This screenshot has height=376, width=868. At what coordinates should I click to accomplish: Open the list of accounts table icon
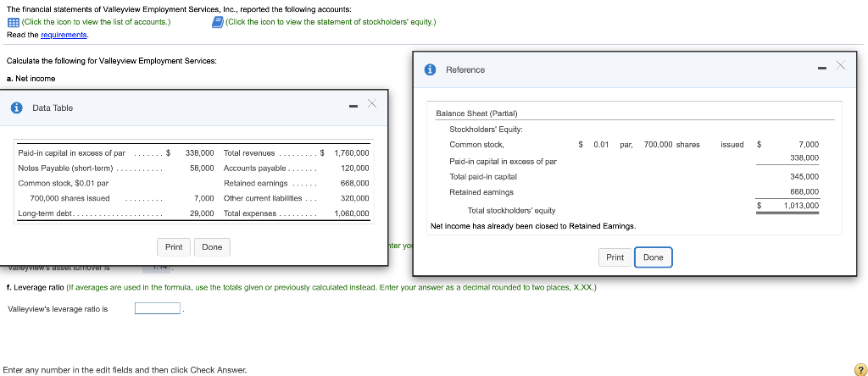coord(14,23)
